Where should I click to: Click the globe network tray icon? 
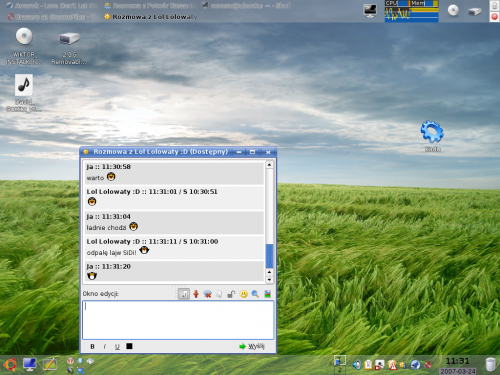coord(415,365)
